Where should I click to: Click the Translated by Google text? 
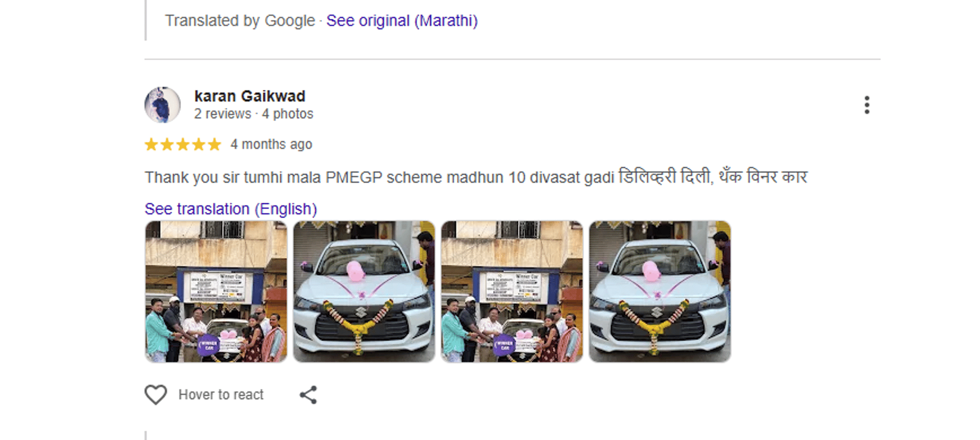240,21
